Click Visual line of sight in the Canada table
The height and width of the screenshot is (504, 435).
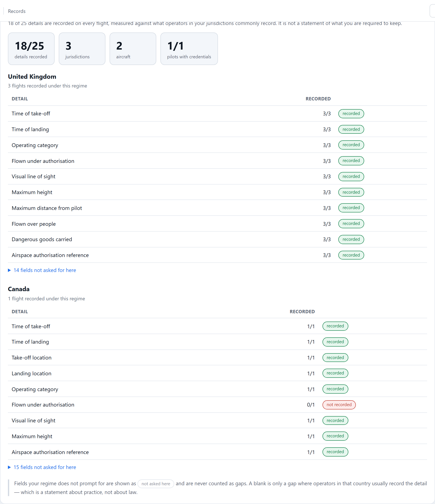point(34,421)
